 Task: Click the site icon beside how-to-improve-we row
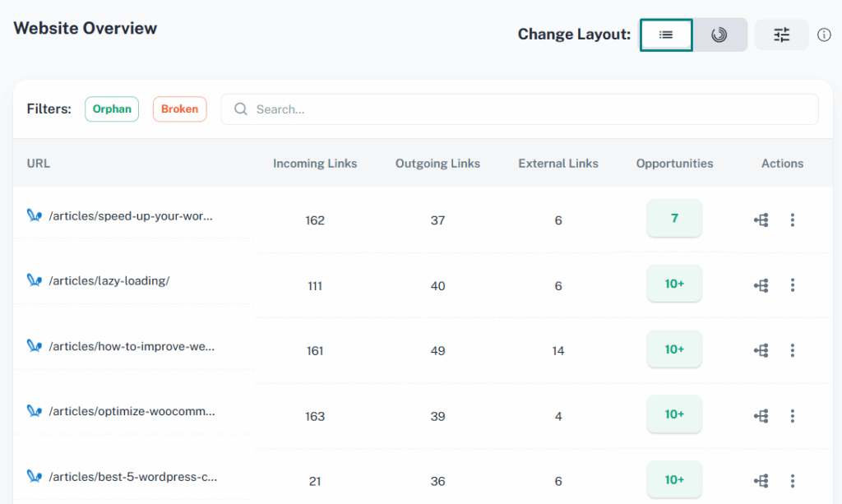pos(35,345)
